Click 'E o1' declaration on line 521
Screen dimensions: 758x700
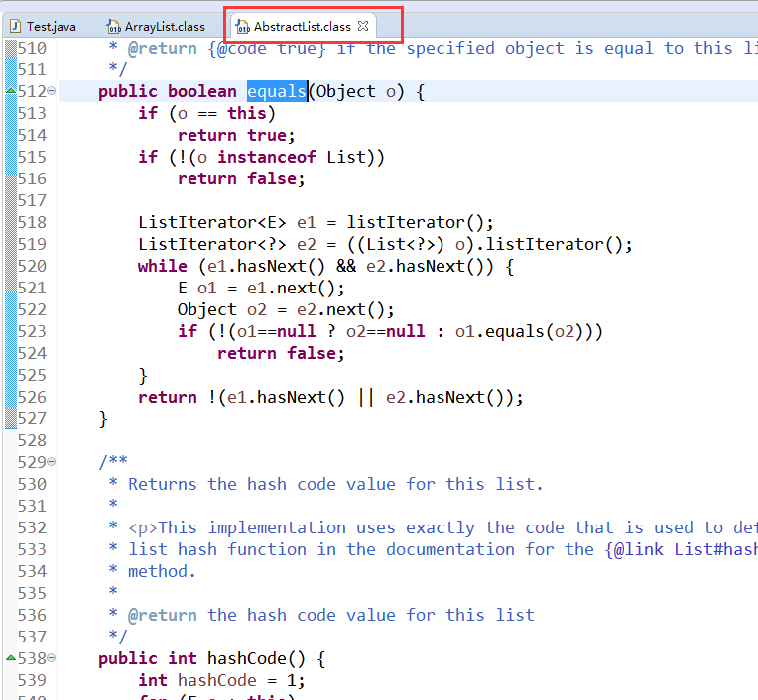[x=197, y=288]
